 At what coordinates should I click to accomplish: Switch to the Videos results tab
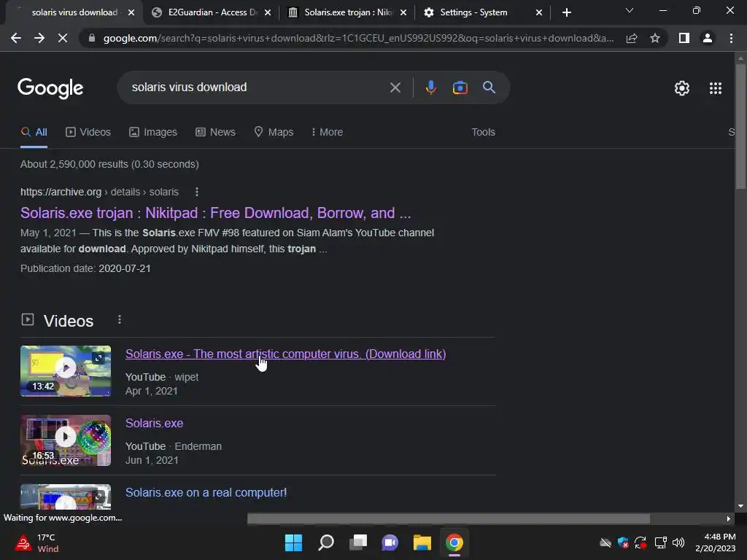88,132
